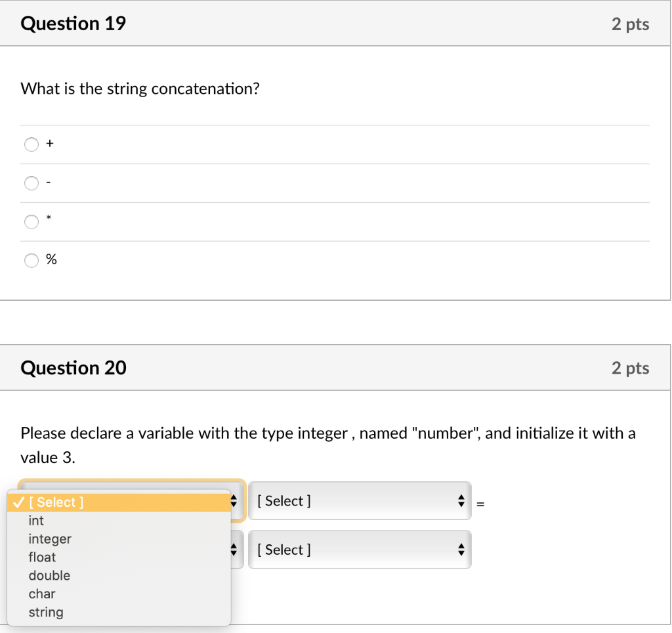
Task: Click the stepper arrows on the upper-right select
Action: pos(461,500)
